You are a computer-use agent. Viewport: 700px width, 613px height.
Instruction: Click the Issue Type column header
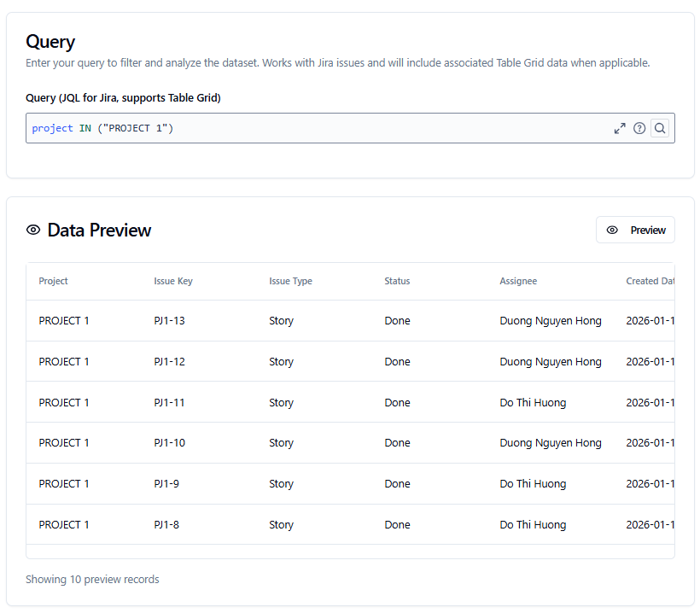coord(290,281)
